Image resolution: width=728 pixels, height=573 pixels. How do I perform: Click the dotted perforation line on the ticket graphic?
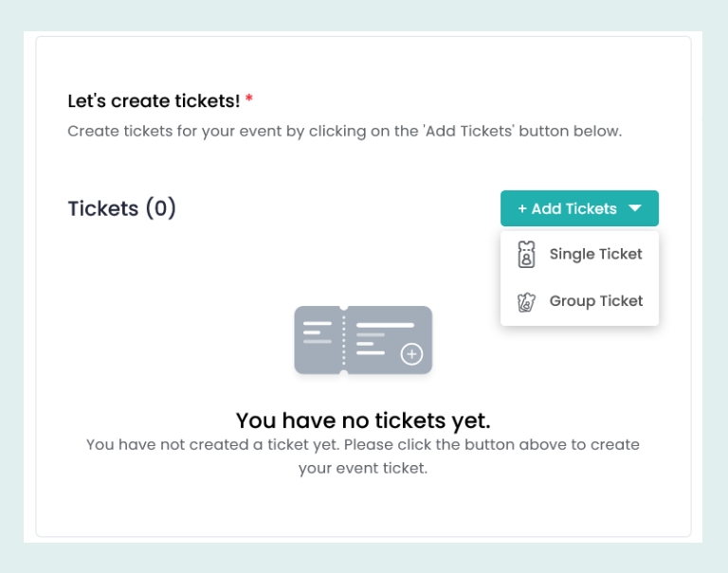click(x=343, y=339)
